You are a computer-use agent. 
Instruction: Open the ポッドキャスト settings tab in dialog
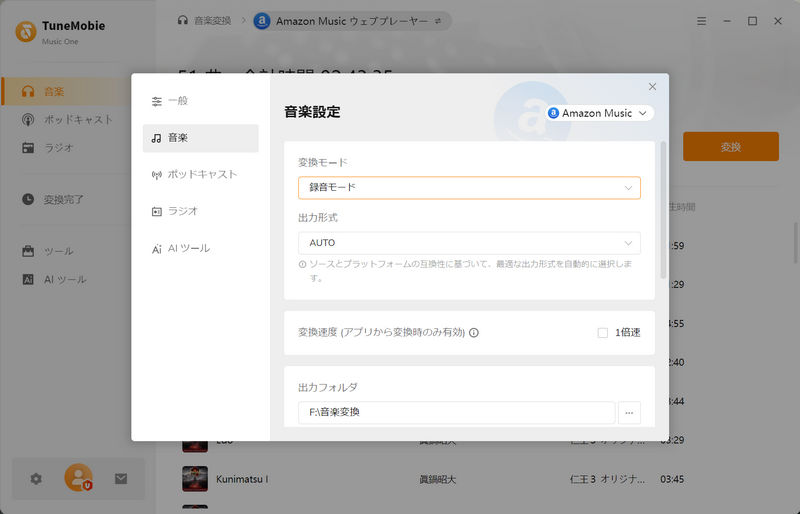point(200,175)
